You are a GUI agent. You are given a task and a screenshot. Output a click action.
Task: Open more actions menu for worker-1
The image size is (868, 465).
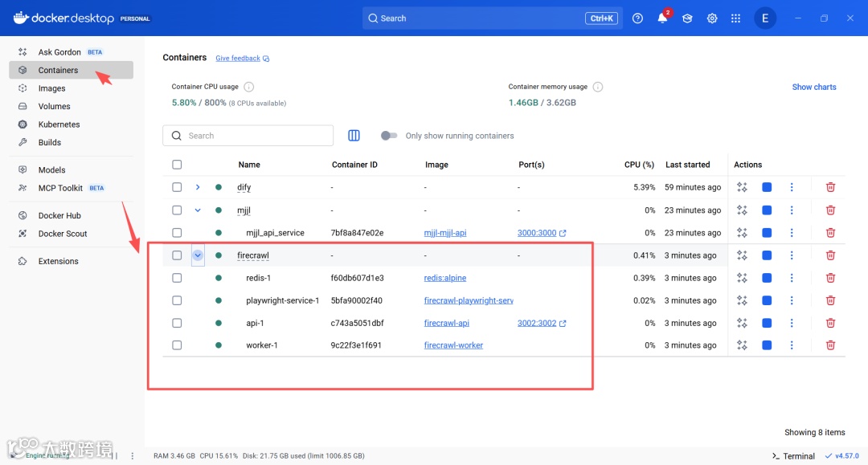pos(792,345)
